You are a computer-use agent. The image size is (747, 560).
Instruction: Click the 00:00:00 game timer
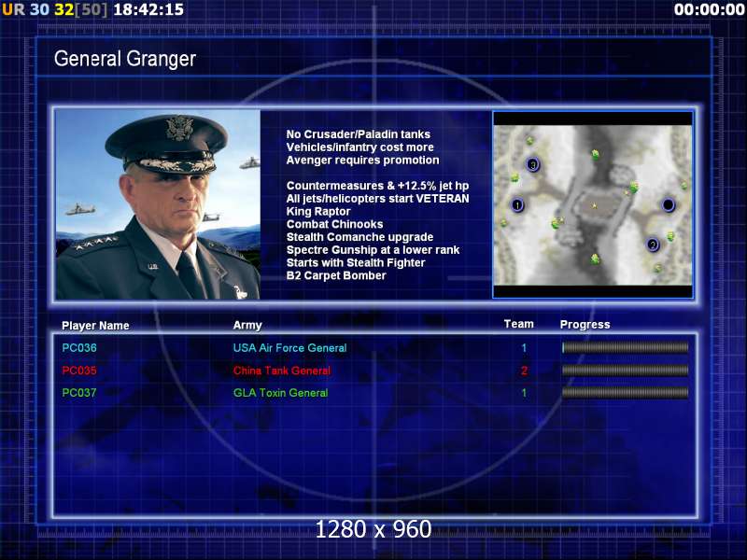click(710, 9)
